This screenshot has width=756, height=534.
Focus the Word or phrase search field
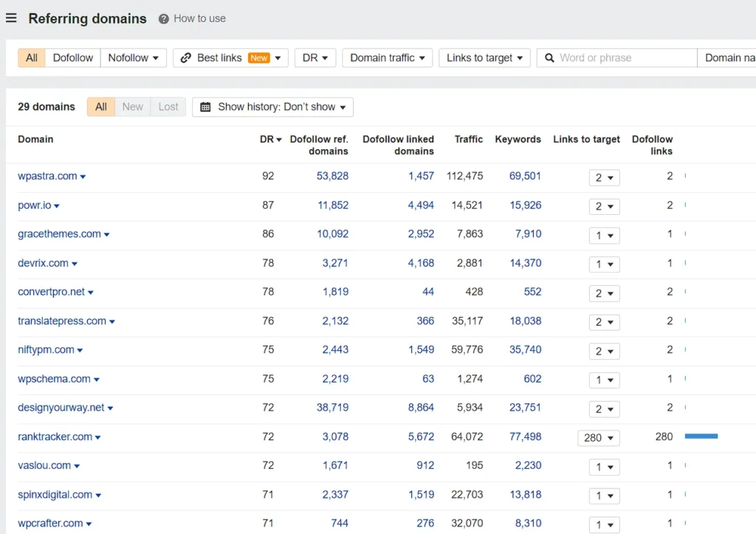(616, 58)
